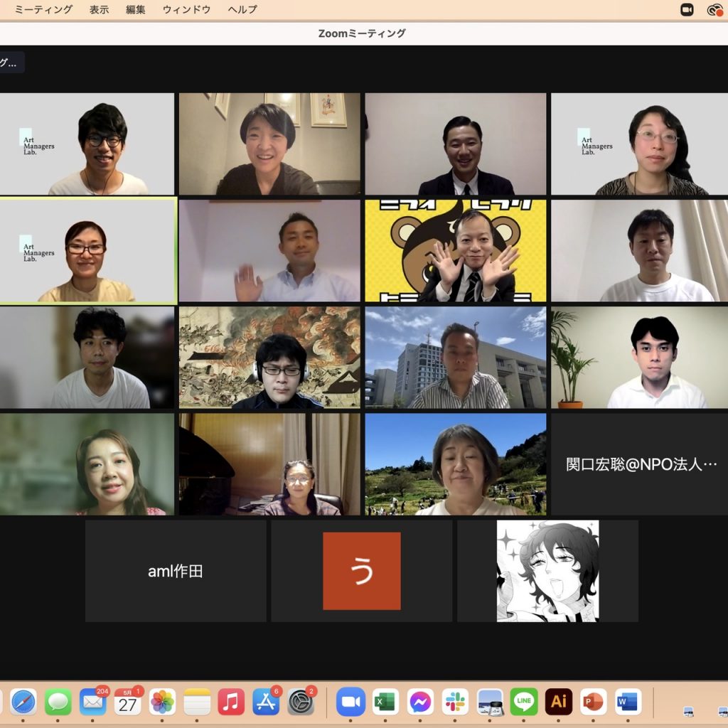Open the App Store icon

tap(267, 702)
